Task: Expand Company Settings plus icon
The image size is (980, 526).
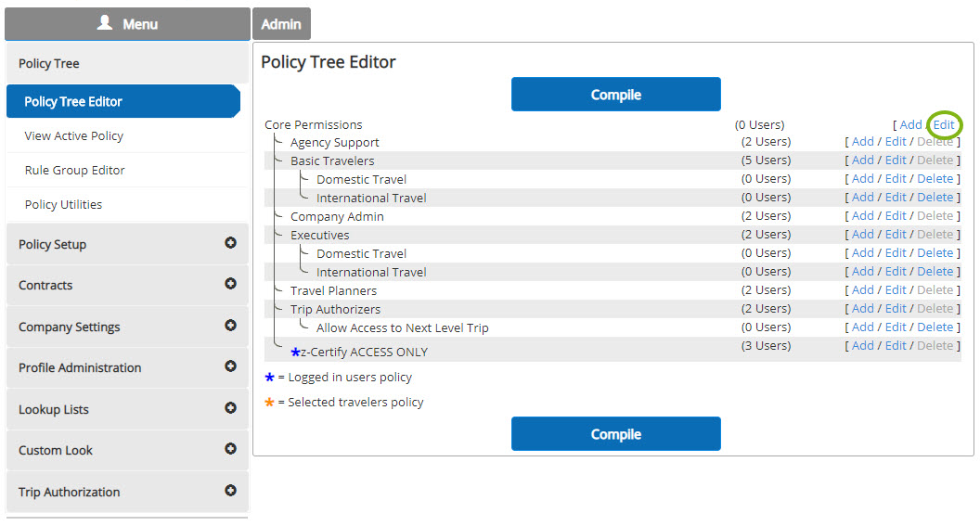Action: pos(230,326)
